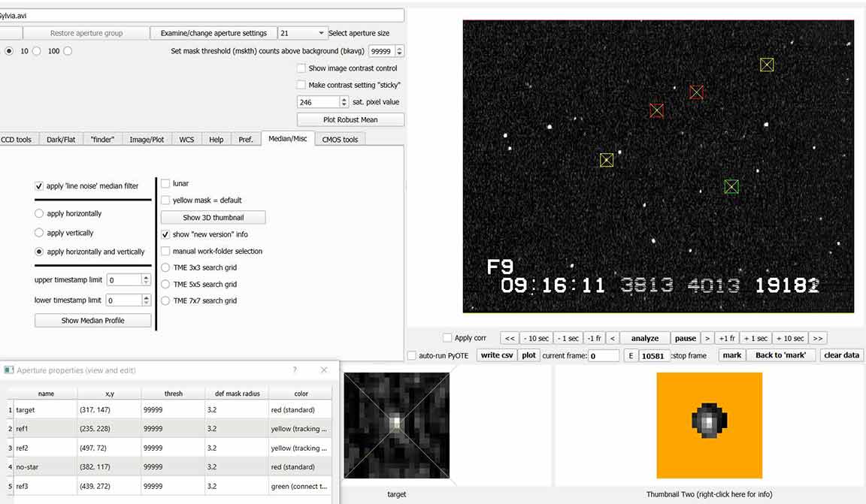
Task: Click Plot Robust Mean button
Action: (350, 120)
